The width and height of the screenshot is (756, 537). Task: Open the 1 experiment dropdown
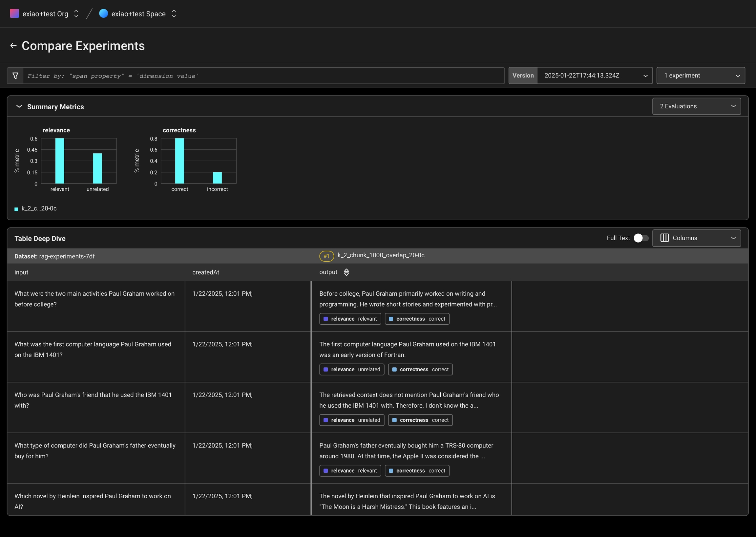tap(700, 76)
